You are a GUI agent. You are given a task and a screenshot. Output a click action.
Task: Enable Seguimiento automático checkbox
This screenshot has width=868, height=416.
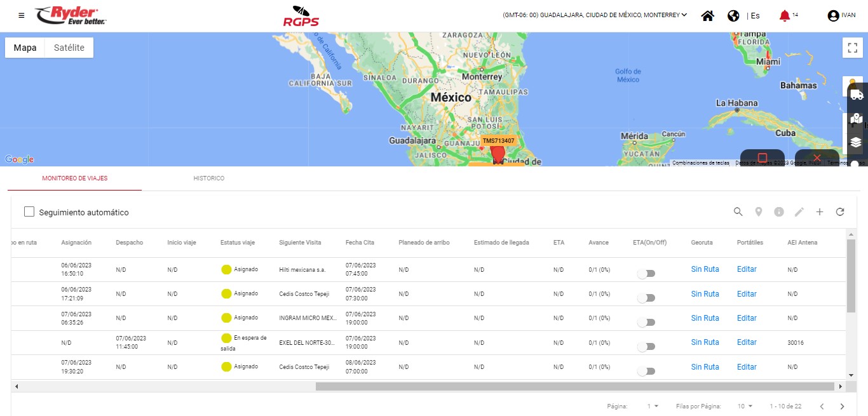[29, 212]
